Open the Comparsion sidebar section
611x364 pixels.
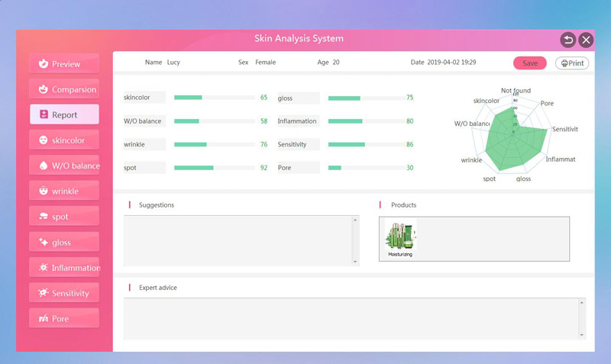click(x=64, y=89)
